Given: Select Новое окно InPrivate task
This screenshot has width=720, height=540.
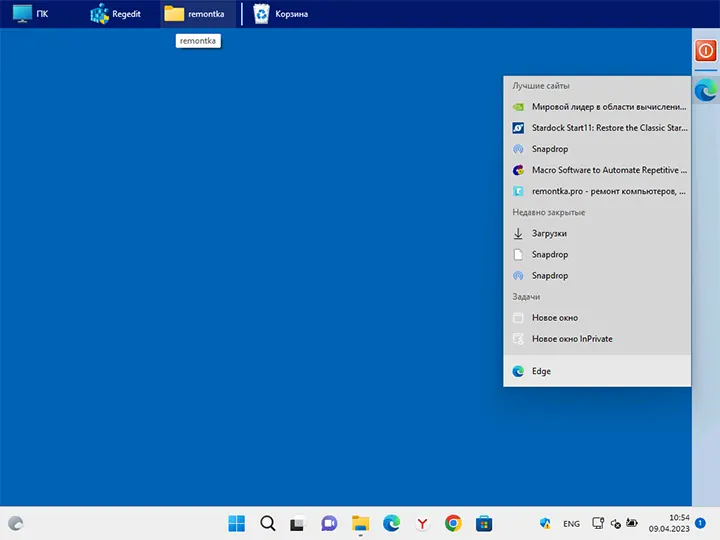Looking at the screenshot, I should point(597,339).
